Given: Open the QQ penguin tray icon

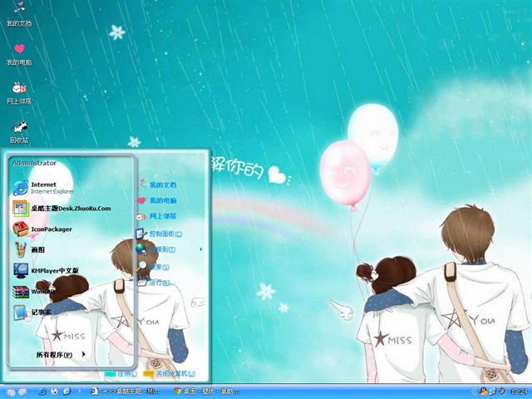Looking at the screenshot, I should click(484, 392).
